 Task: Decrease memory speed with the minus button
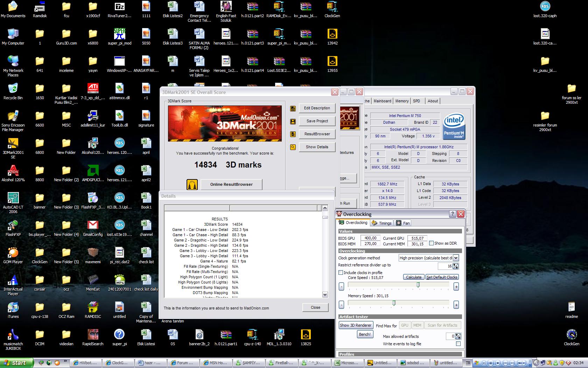342,305
